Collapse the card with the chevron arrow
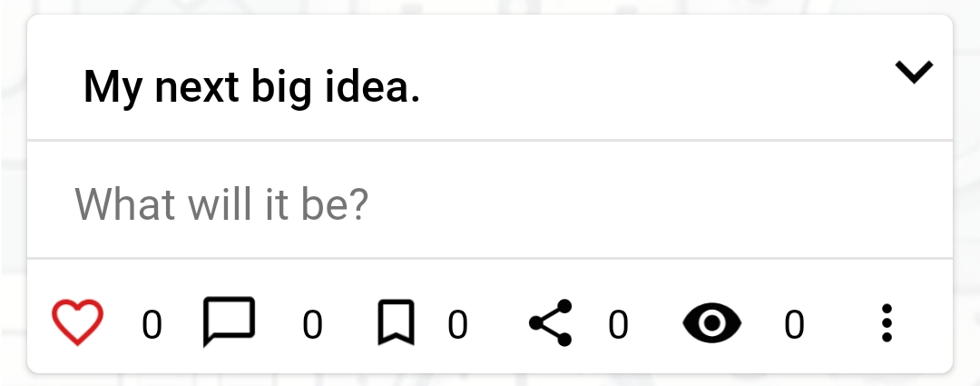This screenshot has width=980, height=386. 914,72
